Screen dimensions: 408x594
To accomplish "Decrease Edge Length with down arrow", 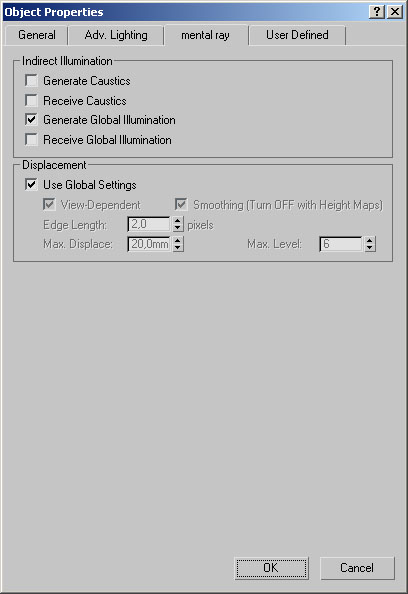I will tap(178, 228).
